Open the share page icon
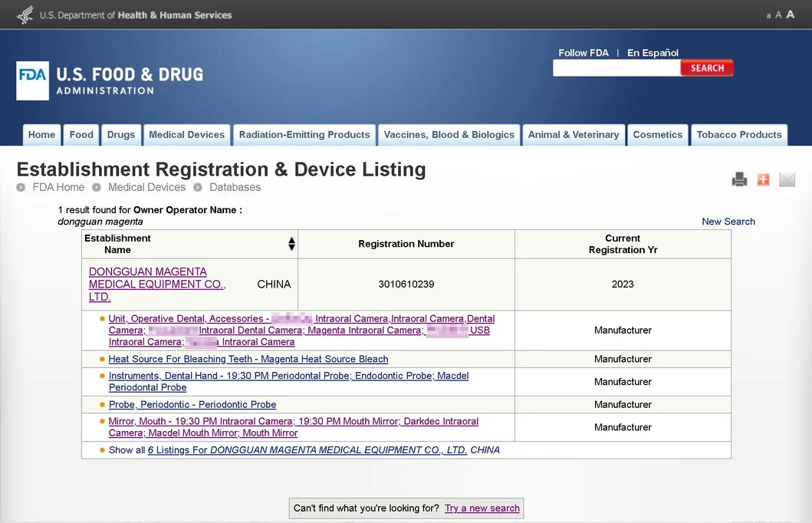The height and width of the screenshot is (523, 812). (763, 179)
